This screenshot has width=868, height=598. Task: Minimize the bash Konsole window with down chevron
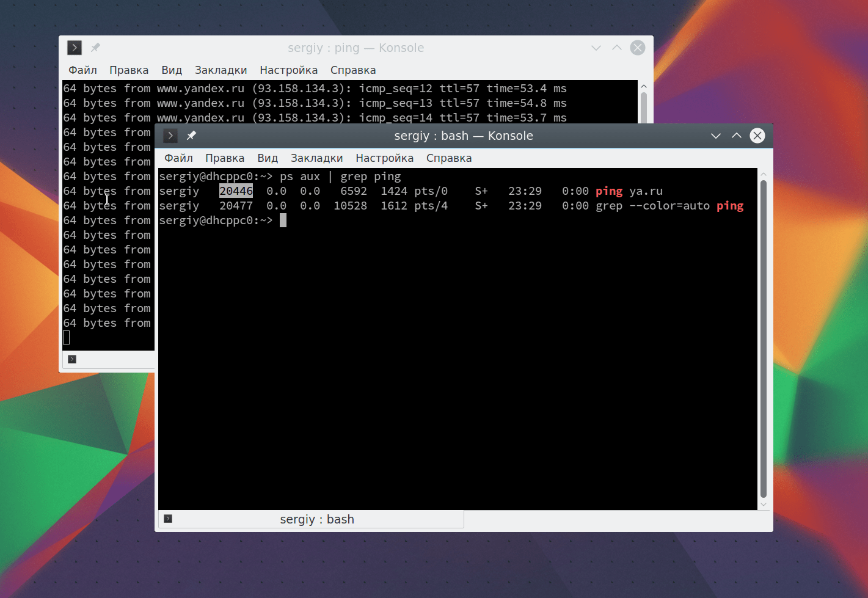coord(716,136)
